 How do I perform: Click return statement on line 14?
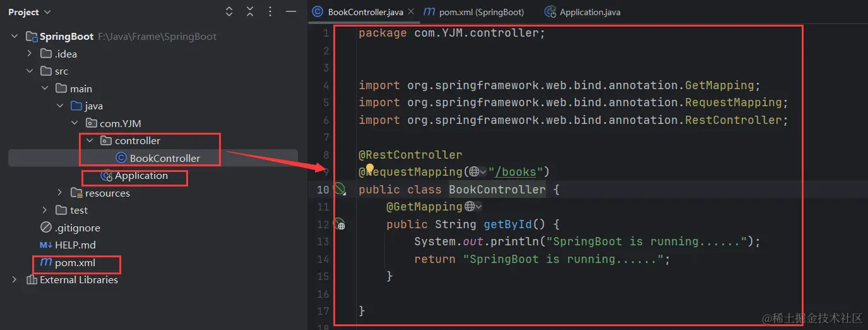(542, 259)
